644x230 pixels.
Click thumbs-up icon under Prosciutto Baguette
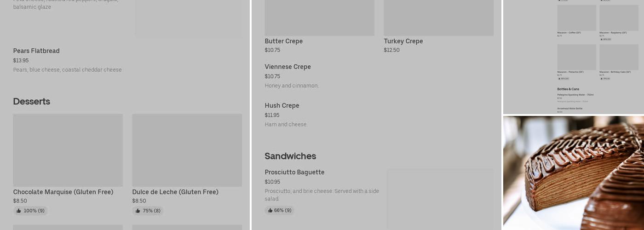(x=270, y=210)
